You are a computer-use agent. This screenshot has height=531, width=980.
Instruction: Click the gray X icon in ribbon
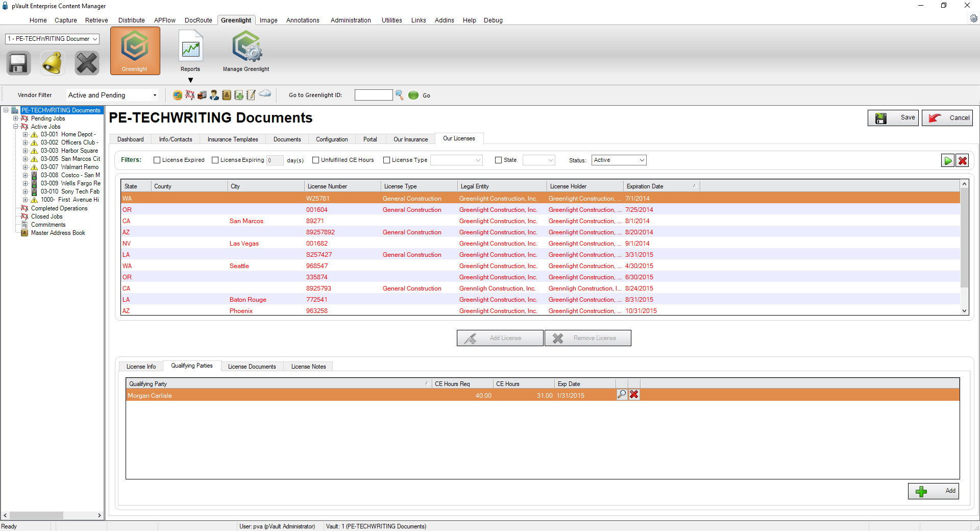pyautogui.click(x=87, y=63)
